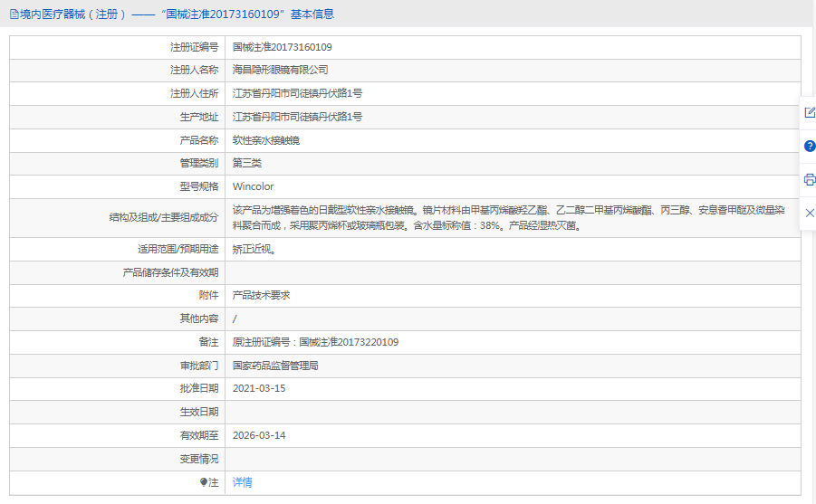Select the approval date 2021-03-15
Viewport: 816px width, 504px height.
pos(259,388)
